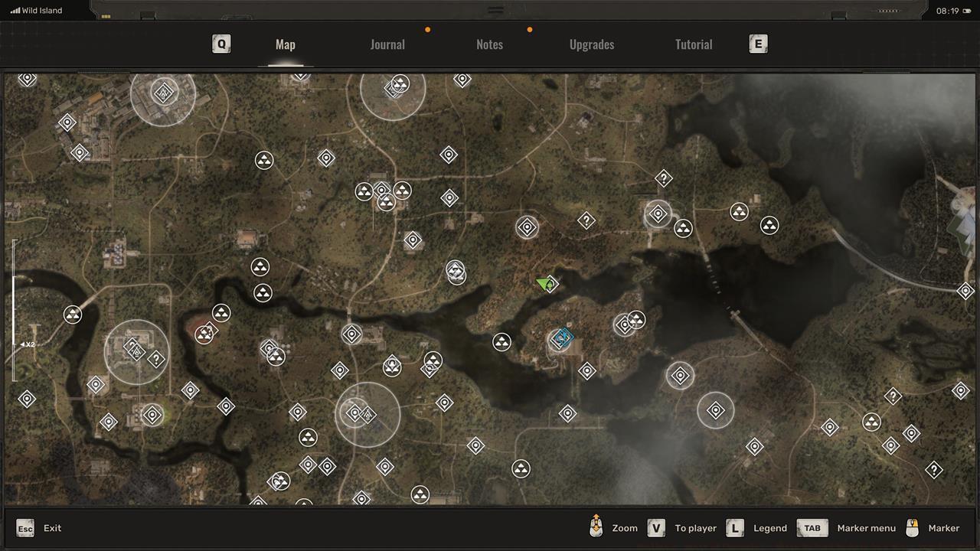Select the Tutorial tab
The width and height of the screenshot is (980, 551).
click(x=693, y=44)
